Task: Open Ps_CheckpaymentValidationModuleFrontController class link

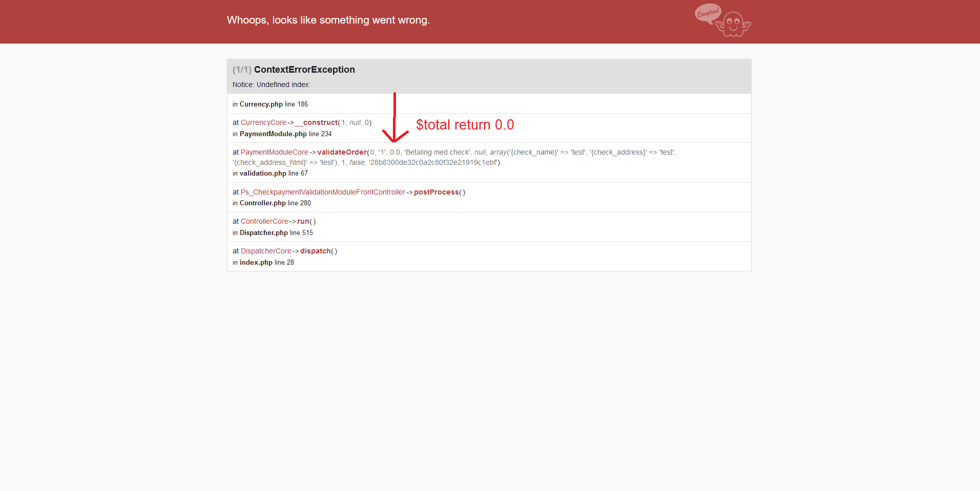Action: 323,193
